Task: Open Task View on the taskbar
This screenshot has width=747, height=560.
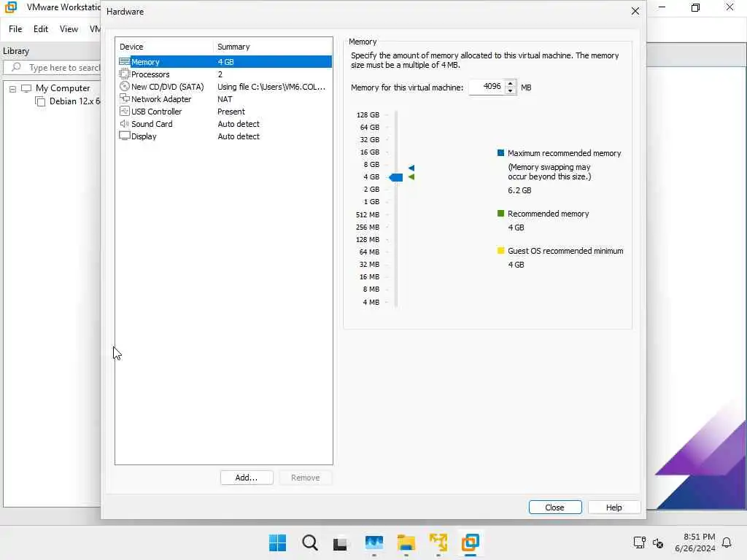Action: point(340,543)
